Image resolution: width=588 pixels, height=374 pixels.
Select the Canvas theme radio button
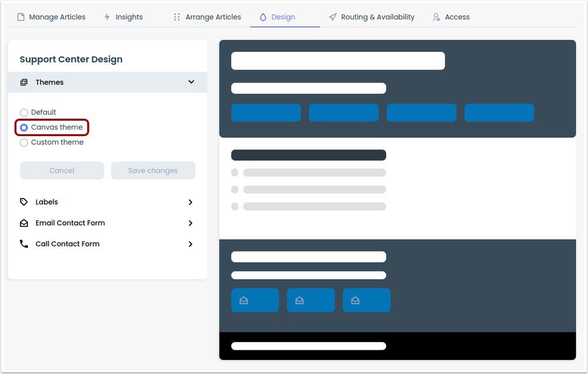[24, 128]
